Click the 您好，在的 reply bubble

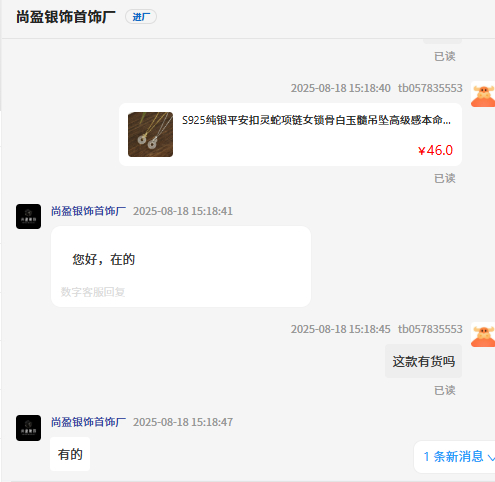point(181,266)
